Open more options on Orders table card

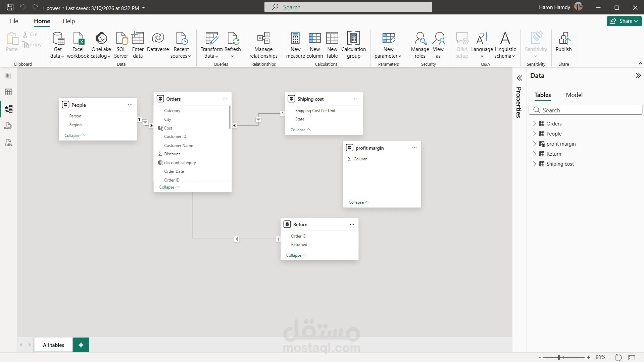(225, 99)
